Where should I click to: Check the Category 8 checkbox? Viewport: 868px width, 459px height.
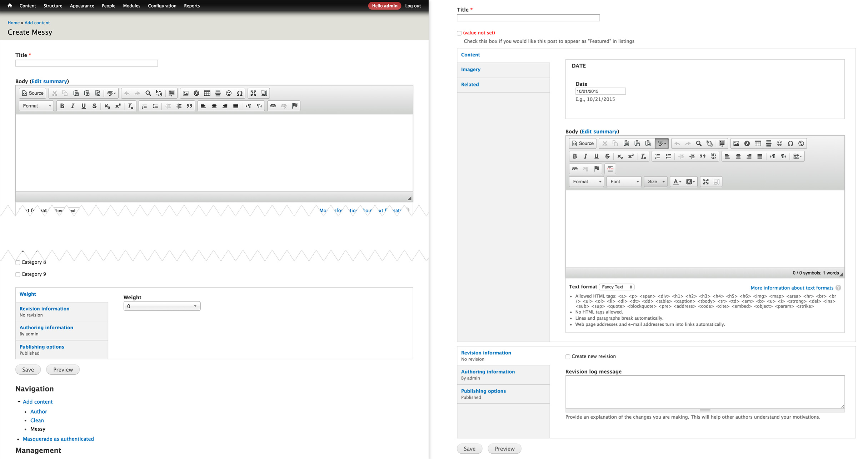click(x=18, y=263)
